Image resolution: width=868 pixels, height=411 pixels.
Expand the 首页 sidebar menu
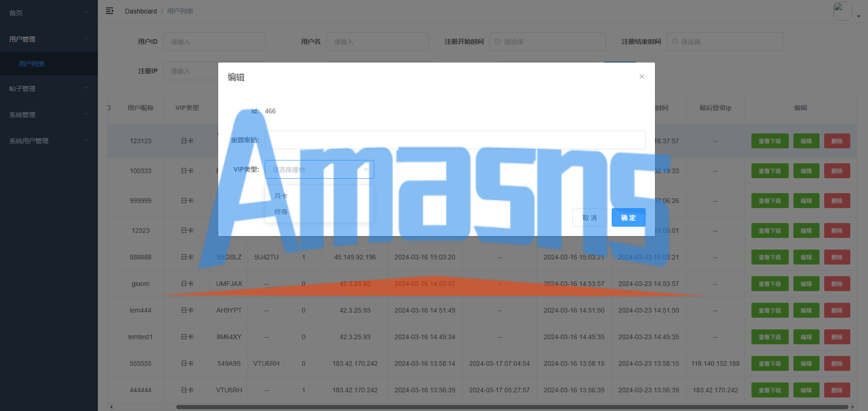(49, 13)
